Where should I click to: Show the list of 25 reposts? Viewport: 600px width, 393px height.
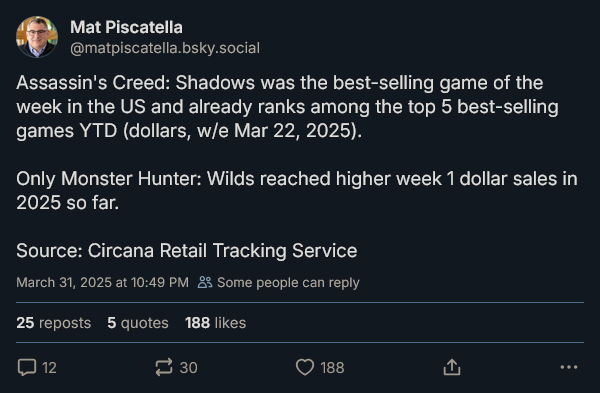pyautogui.click(x=54, y=323)
